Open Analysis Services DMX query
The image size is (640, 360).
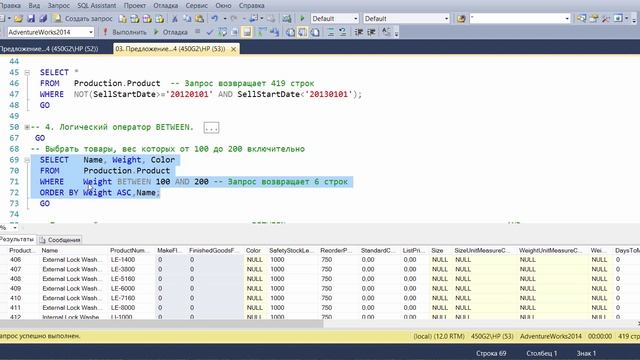coord(147,19)
